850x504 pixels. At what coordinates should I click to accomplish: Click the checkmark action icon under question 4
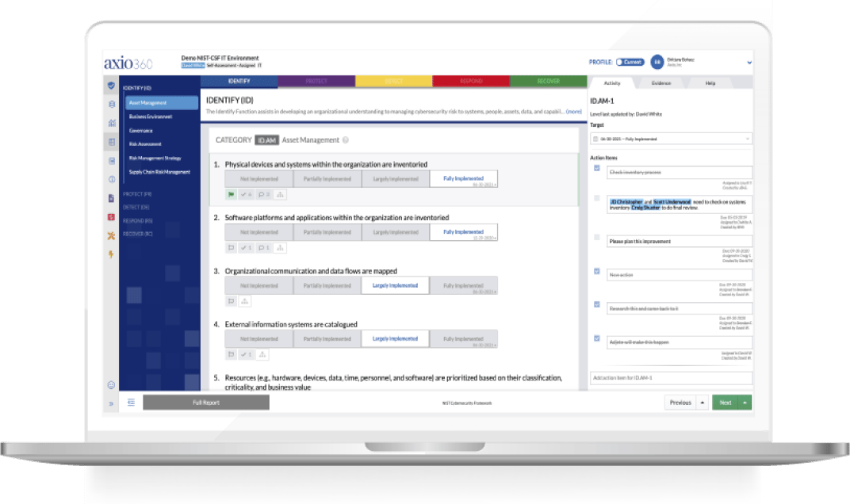click(246, 354)
